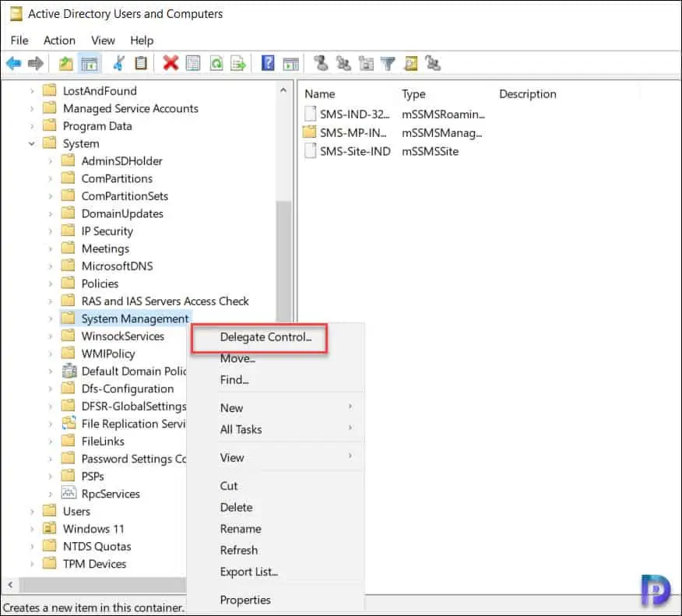Open the New submenu in context menu

click(x=276, y=408)
